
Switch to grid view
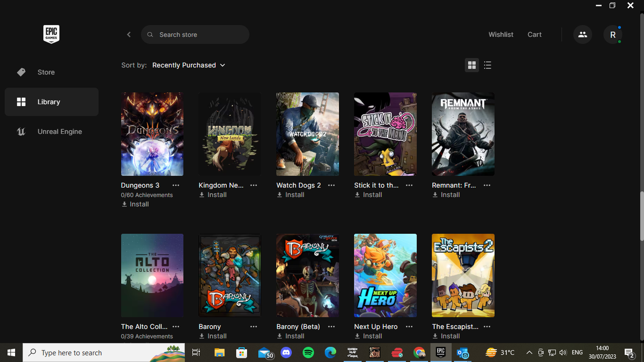click(x=472, y=65)
